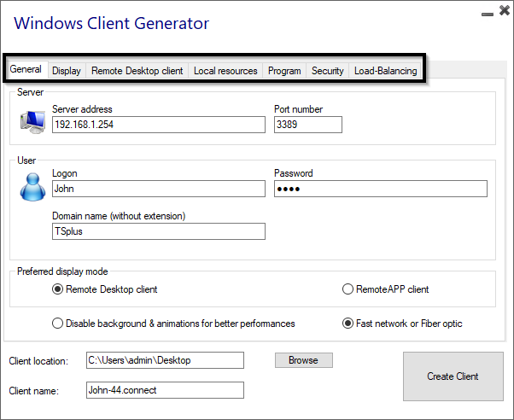Select RemoteAPP client display mode
This screenshot has width=514, height=420.
coord(348,289)
